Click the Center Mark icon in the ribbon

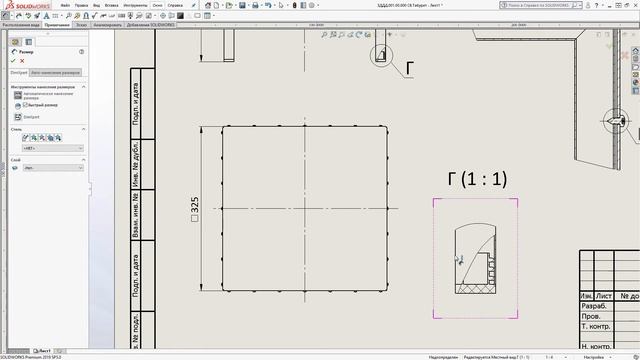tap(162, 16)
